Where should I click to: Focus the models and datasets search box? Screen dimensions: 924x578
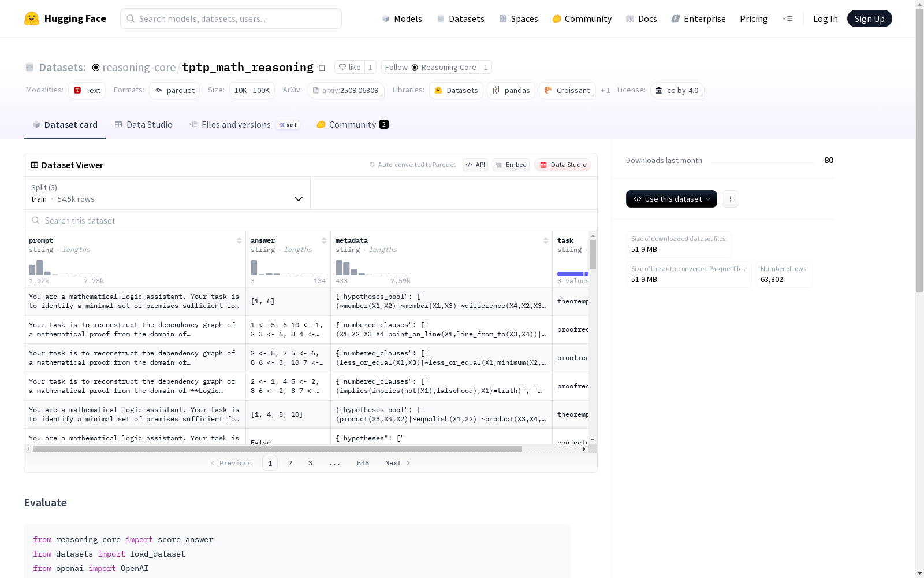point(231,18)
